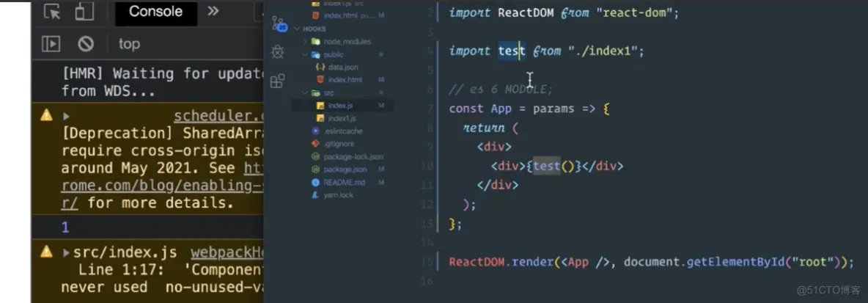Click the JSON braces icon beside data.json
This screenshot has width=868, height=303.
pyautogui.click(x=320, y=67)
